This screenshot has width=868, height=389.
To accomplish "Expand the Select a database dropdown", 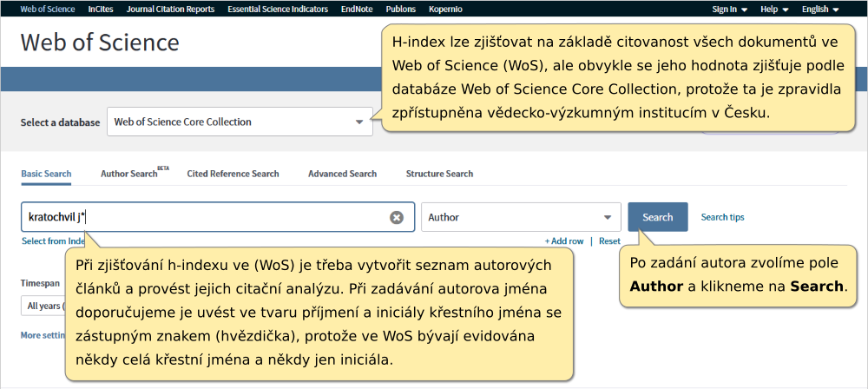I will click(240, 122).
